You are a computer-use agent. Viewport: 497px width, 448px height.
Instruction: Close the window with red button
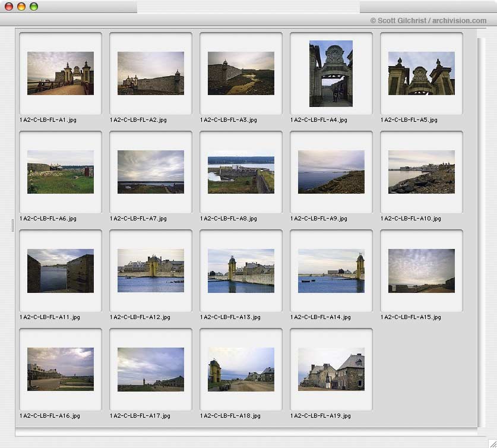point(9,7)
